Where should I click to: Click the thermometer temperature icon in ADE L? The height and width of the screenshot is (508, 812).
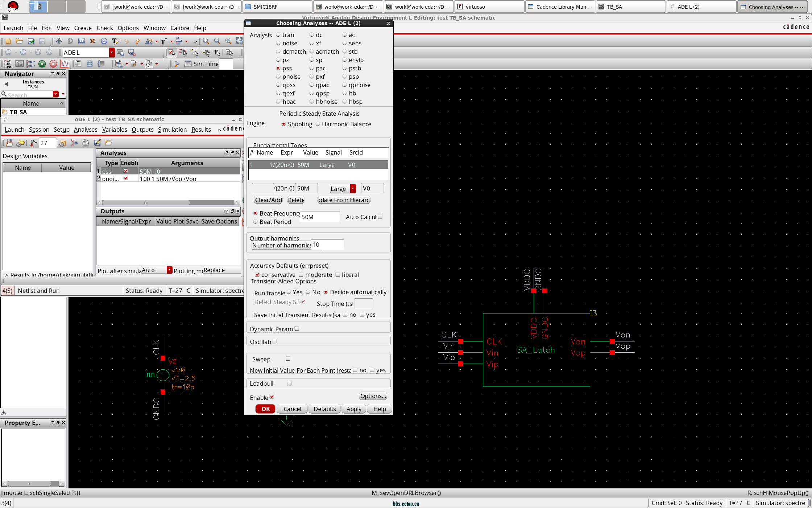pos(33,143)
